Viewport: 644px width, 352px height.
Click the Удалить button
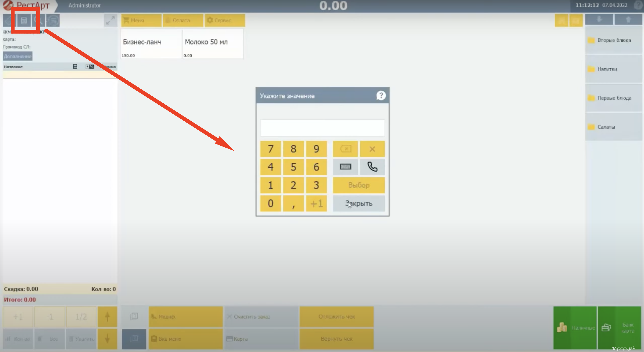point(81,339)
